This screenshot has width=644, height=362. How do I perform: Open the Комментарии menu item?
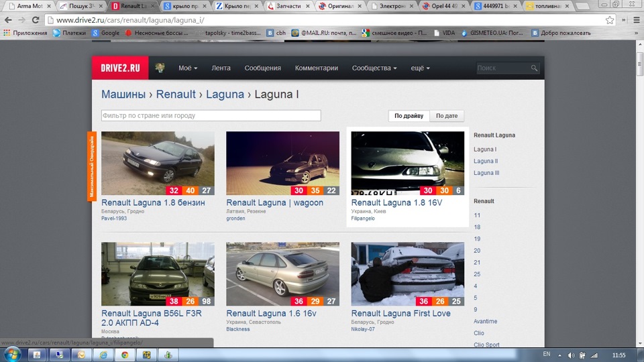point(316,68)
